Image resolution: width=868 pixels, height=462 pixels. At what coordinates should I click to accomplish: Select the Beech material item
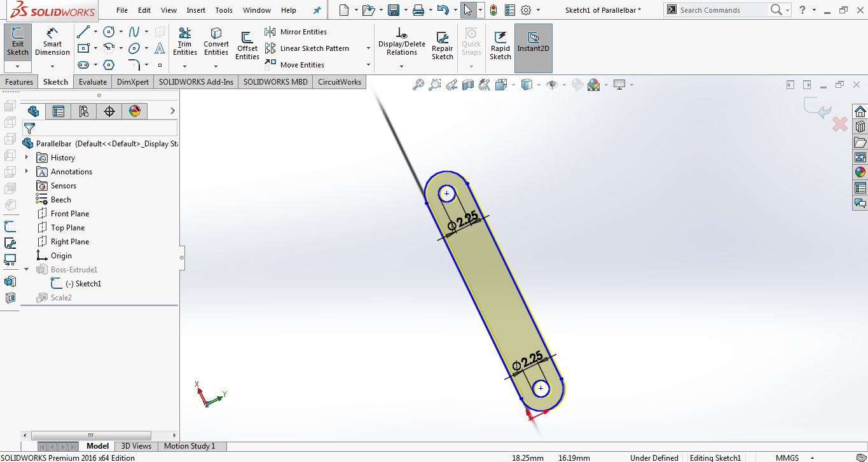click(61, 200)
